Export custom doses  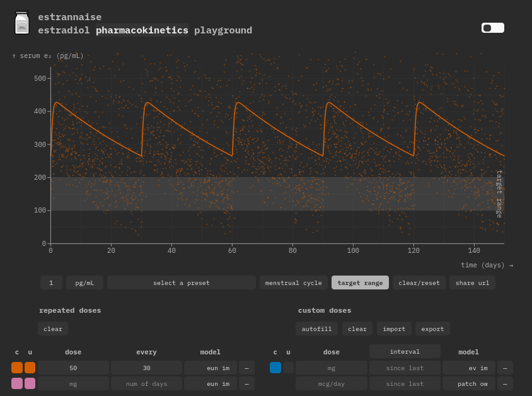point(432,329)
